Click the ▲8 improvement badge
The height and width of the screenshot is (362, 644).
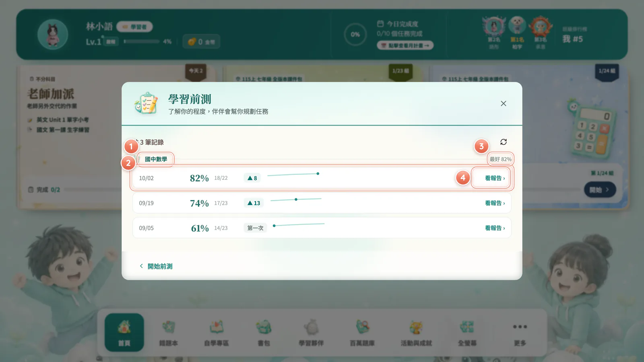pos(252,178)
